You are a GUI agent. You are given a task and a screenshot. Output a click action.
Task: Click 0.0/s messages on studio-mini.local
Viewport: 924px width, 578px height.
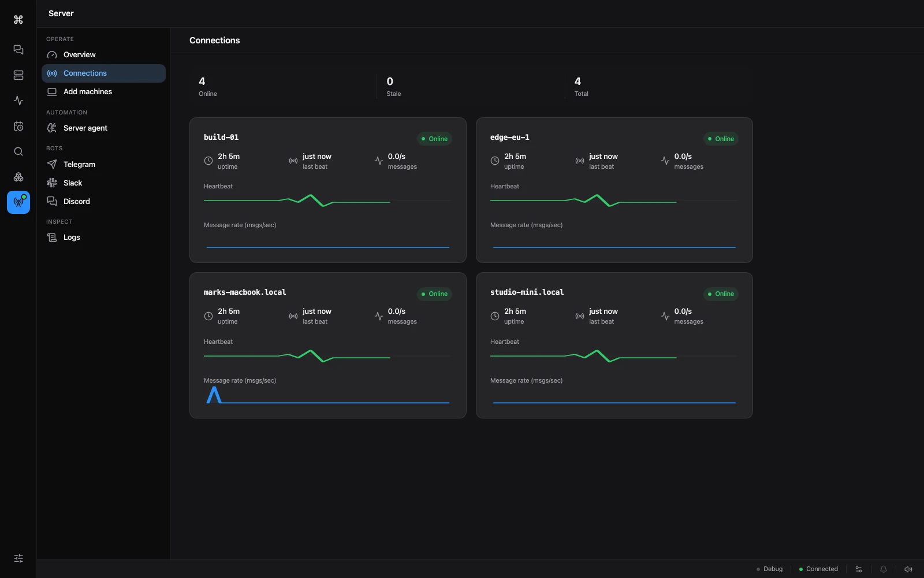pos(689,316)
